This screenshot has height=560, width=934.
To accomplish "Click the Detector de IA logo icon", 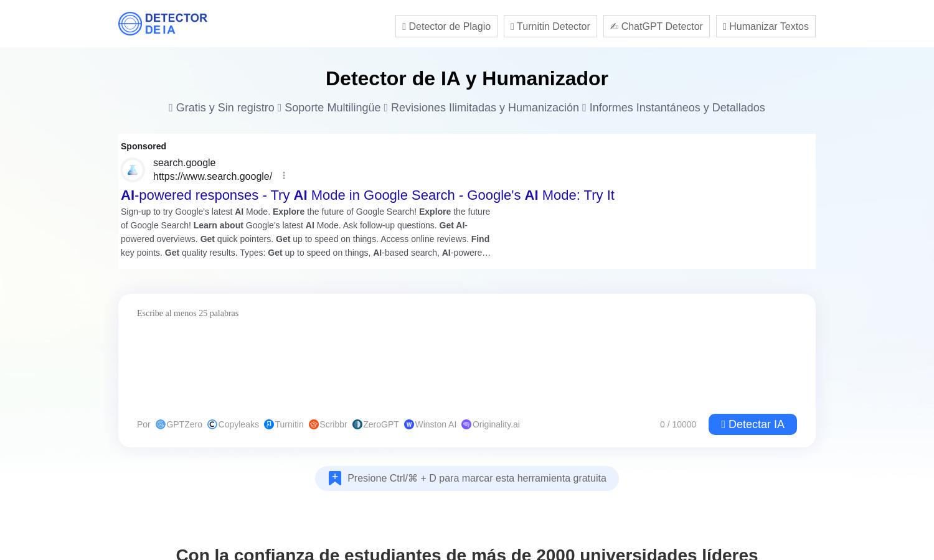I will pyautogui.click(x=130, y=24).
